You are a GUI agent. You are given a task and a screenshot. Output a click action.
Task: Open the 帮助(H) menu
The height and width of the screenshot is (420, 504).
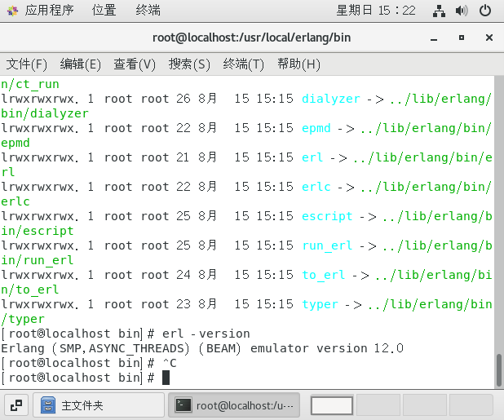tap(298, 64)
